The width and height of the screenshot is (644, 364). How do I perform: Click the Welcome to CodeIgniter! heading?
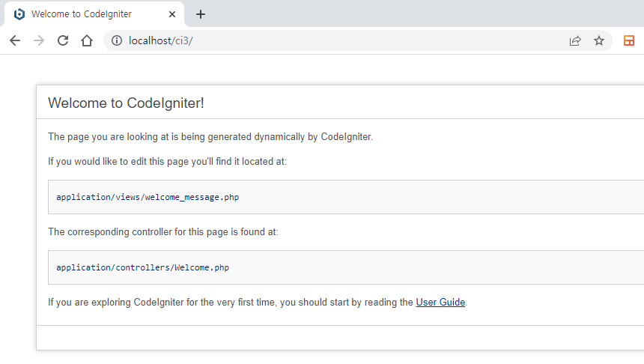point(126,103)
